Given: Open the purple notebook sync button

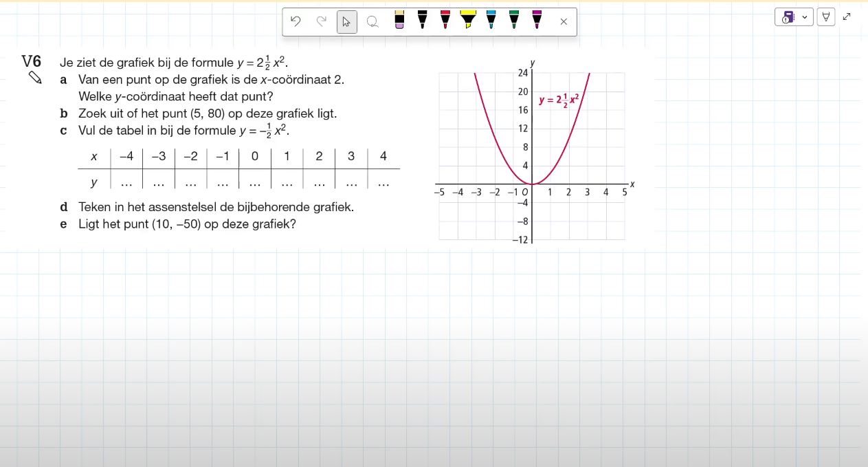Looking at the screenshot, I should tap(788, 17).
